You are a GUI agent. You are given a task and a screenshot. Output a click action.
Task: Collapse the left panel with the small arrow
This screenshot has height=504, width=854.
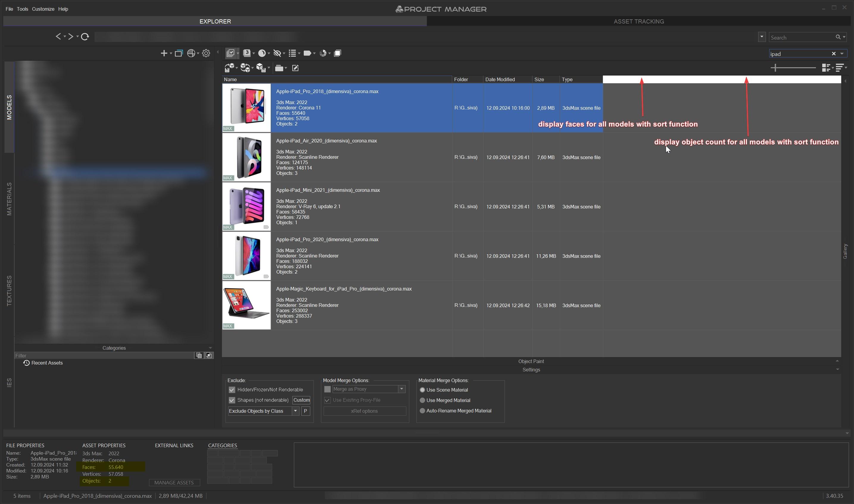(x=218, y=52)
